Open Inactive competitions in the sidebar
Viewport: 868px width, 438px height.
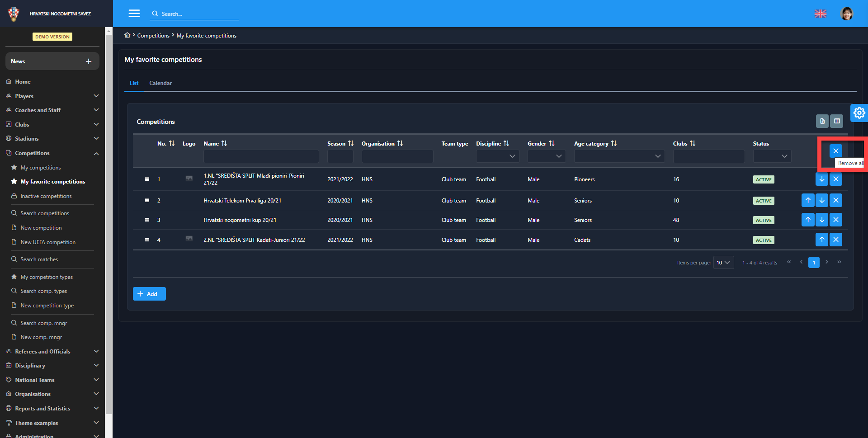tap(46, 196)
